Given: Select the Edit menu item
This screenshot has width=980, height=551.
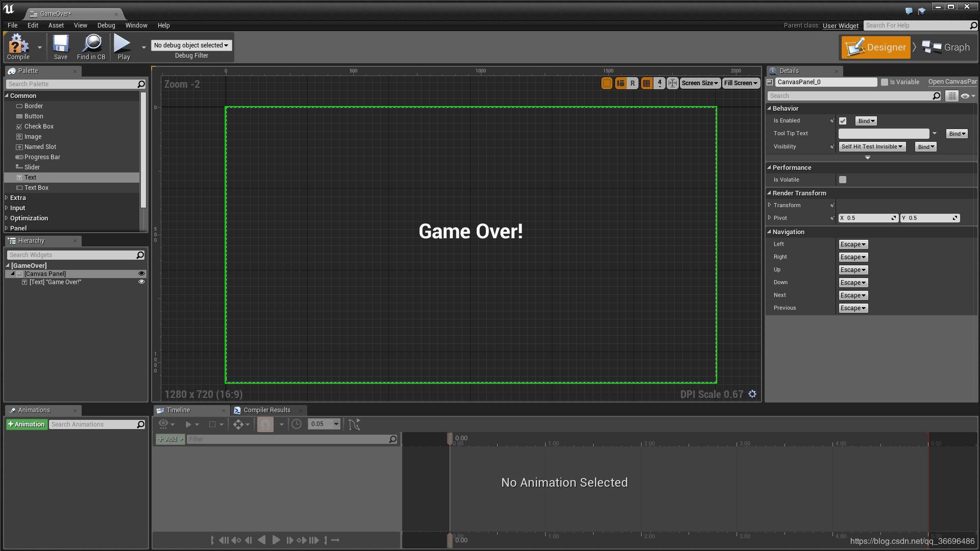Looking at the screenshot, I should pos(31,25).
